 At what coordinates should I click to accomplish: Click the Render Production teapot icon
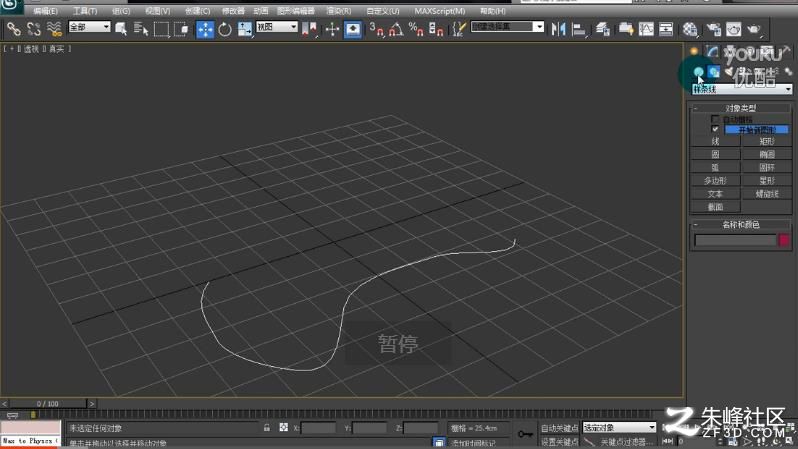coord(754,29)
